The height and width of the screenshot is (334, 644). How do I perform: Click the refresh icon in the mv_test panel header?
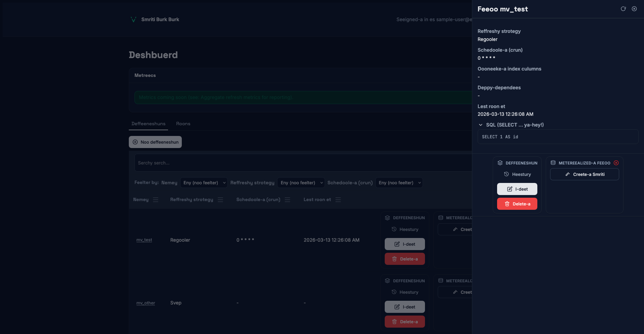(x=623, y=9)
